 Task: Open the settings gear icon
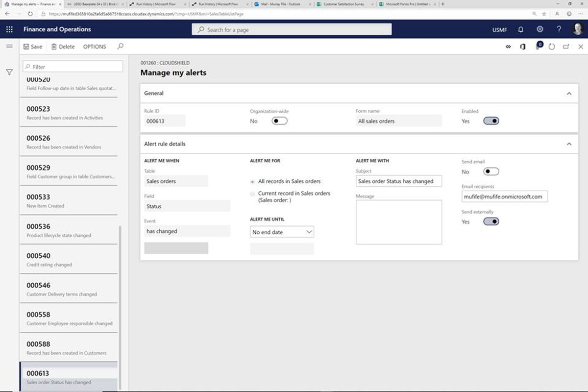539,29
